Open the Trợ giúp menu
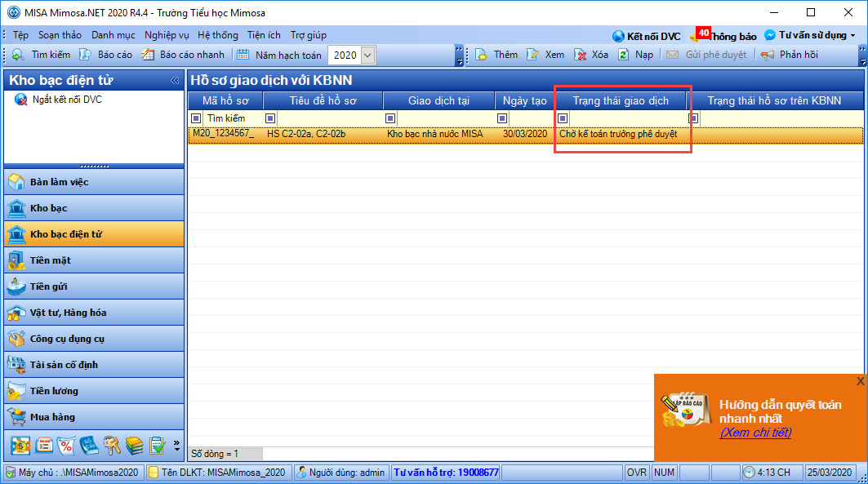The image size is (868, 484). coord(309,35)
